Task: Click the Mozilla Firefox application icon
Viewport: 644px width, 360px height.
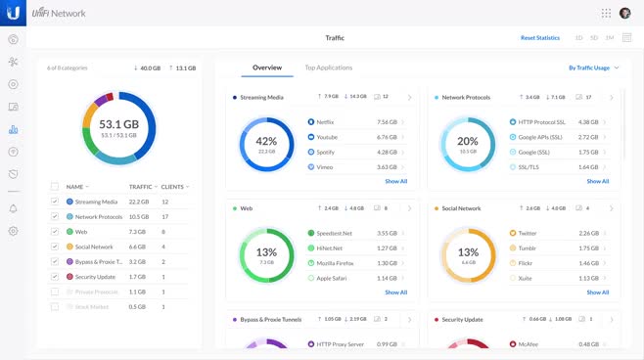Action: (x=311, y=263)
